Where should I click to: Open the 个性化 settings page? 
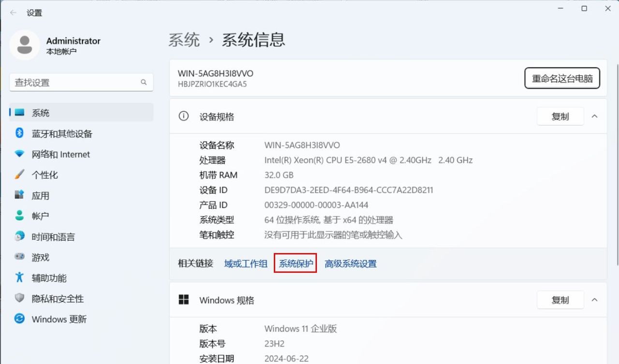point(81,175)
